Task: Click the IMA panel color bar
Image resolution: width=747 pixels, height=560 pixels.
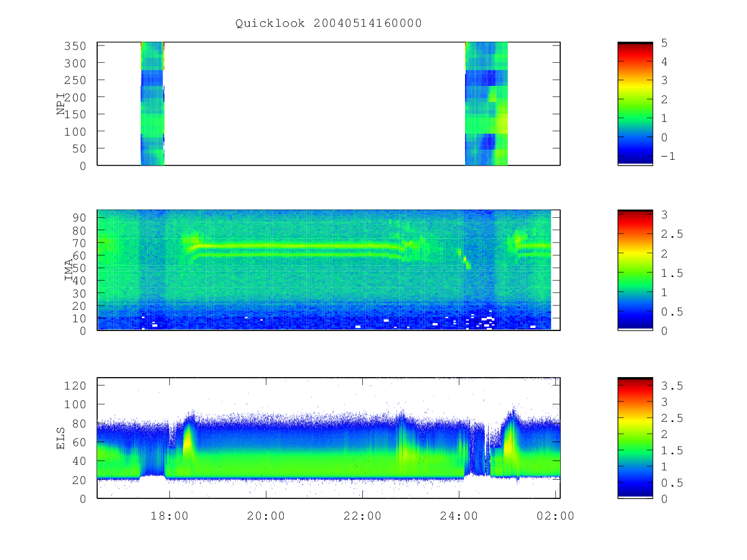Action: [635, 270]
